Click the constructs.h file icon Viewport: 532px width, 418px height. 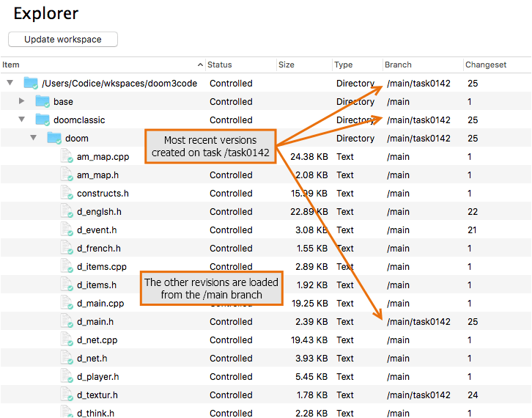tap(67, 193)
